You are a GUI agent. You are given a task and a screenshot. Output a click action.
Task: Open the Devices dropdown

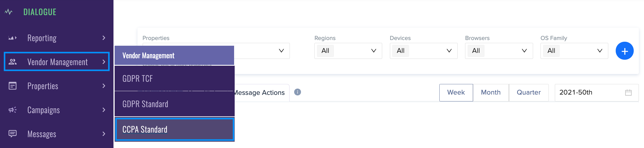[x=424, y=51]
